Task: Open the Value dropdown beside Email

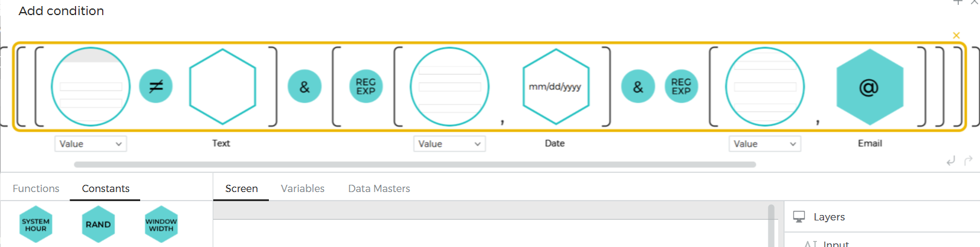Action: coord(764,144)
